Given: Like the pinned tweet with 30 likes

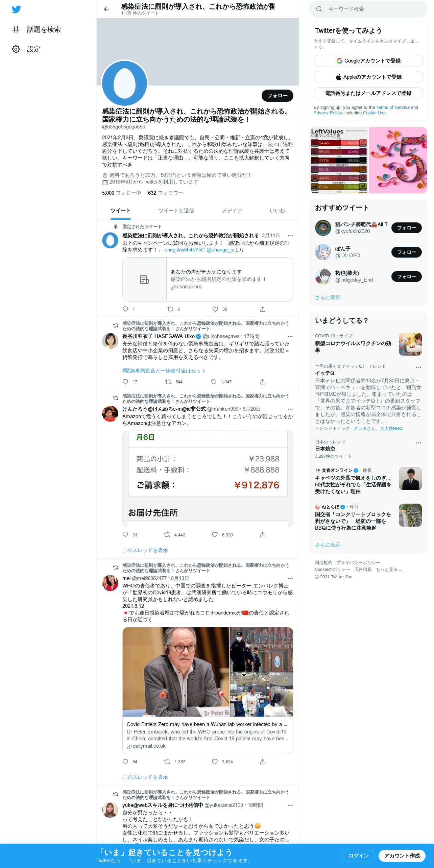Looking at the screenshot, I should coord(215,309).
